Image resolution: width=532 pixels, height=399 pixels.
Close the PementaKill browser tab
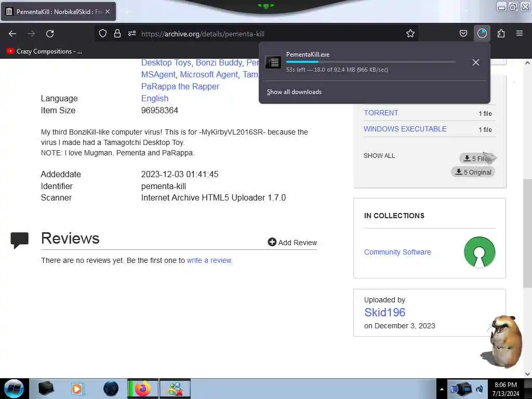[108, 11]
